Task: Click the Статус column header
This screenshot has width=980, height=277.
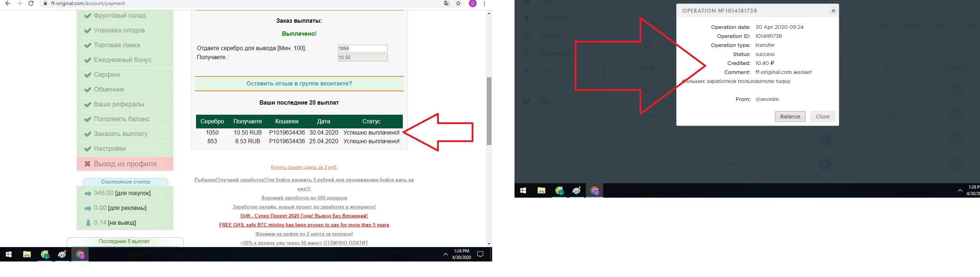Action: [x=371, y=122]
